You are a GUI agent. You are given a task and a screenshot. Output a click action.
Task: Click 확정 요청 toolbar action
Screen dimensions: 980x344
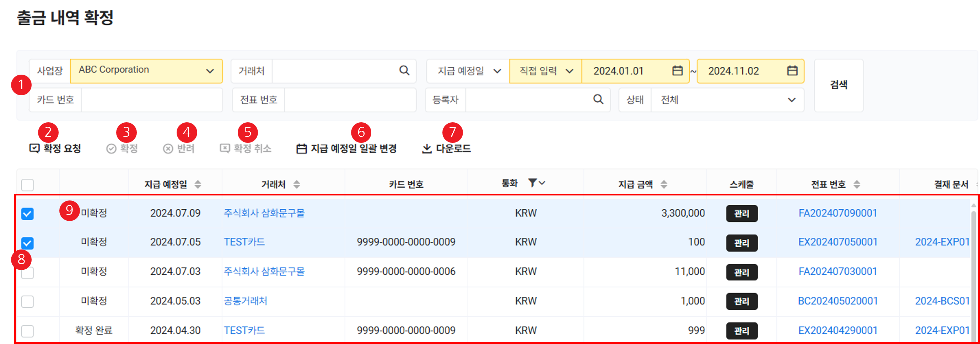(x=55, y=149)
